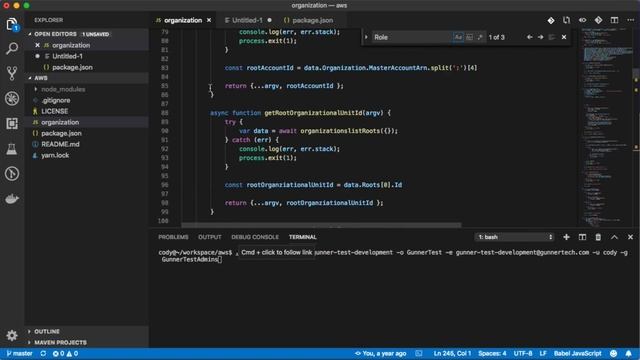Open the Explorer view in activity bar

[x=12, y=24]
